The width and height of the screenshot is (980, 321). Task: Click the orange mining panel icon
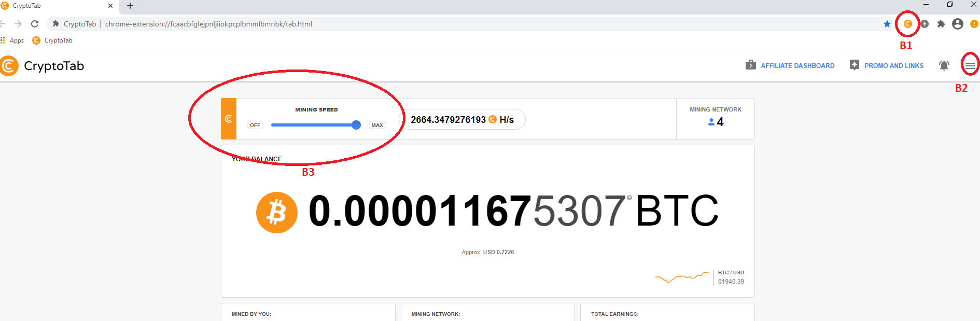coord(229,119)
